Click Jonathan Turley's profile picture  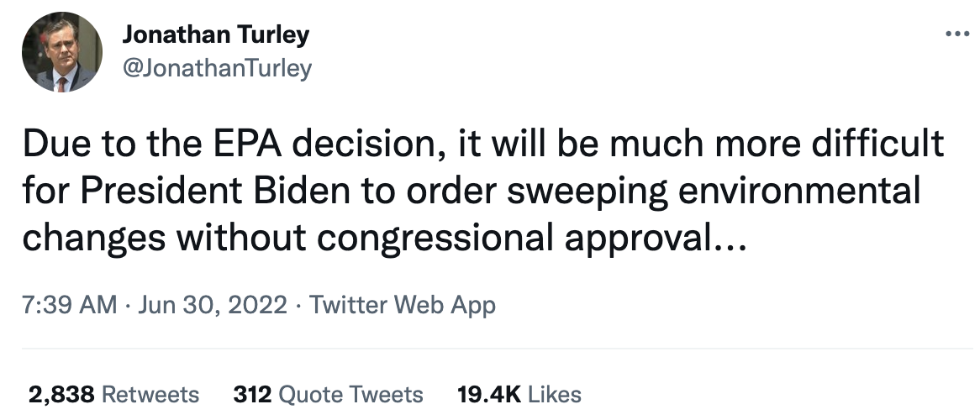(x=61, y=53)
